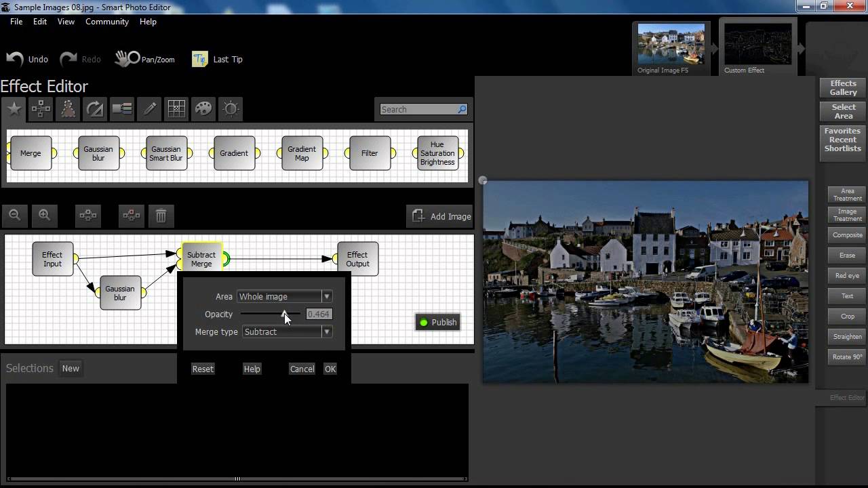Click the Red eye button
This screenshot has height=488, width=868.
point(847,276)
